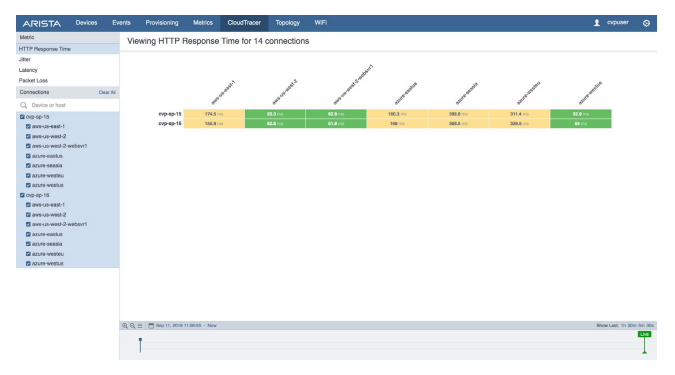Viewport: 675px width, 375px height.
Task: Click Clear All connections link
Action: pyautogui.click(x=107, y=93)
